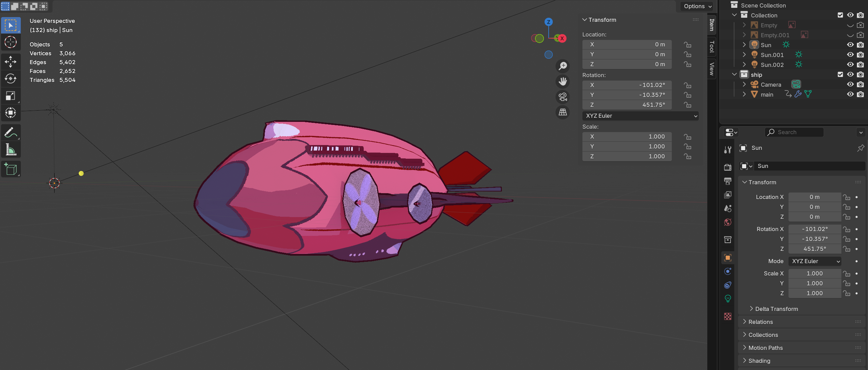This screenshot has width=868, height=370.
Task: Toggle main object viewport visibility
Action: coord(850,94)
